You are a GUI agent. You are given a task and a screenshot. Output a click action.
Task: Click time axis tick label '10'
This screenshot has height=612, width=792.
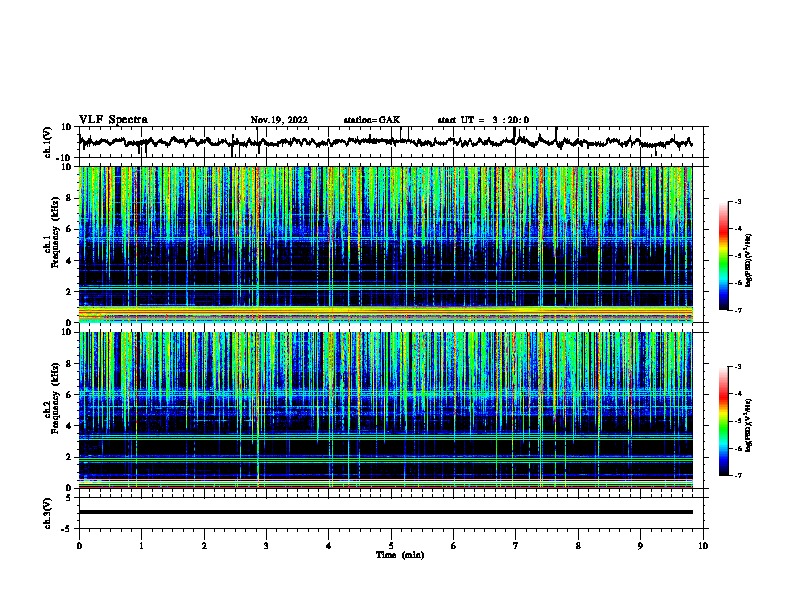point(703,546)
